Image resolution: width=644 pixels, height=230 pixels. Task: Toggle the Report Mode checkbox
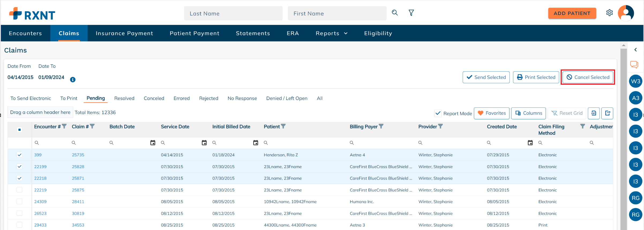[438, 113]
